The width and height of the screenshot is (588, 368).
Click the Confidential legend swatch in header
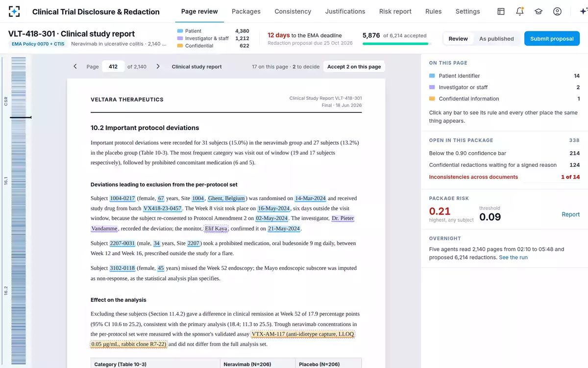180,46
